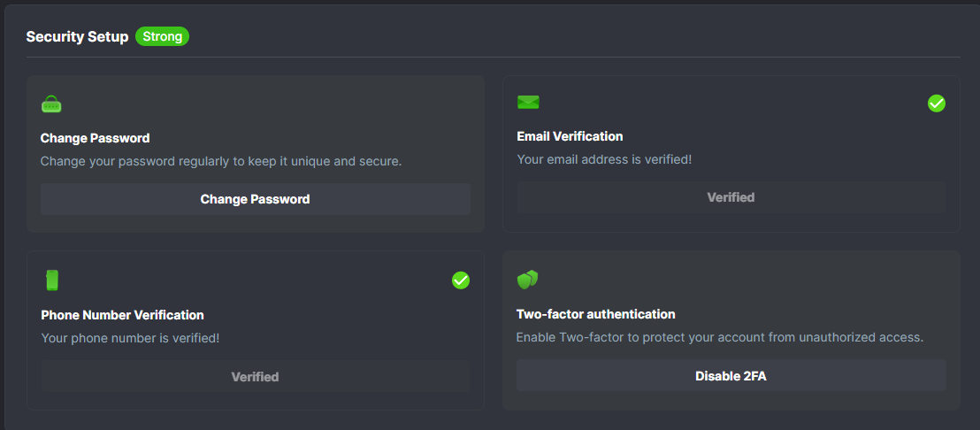Click the 'Your phone number is verified!' text
The image size is (980, 430).
click(x=130, y=338)
